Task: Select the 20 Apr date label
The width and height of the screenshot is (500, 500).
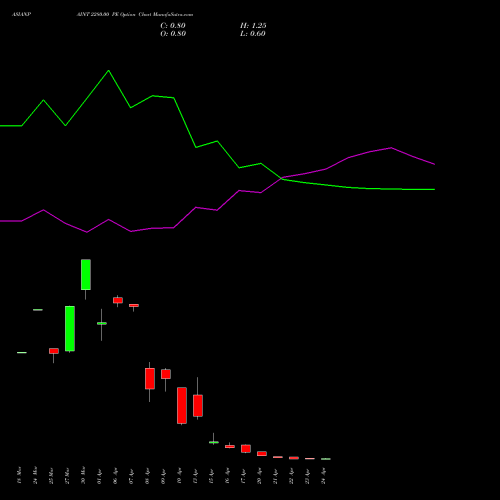Action: [259, 476]
